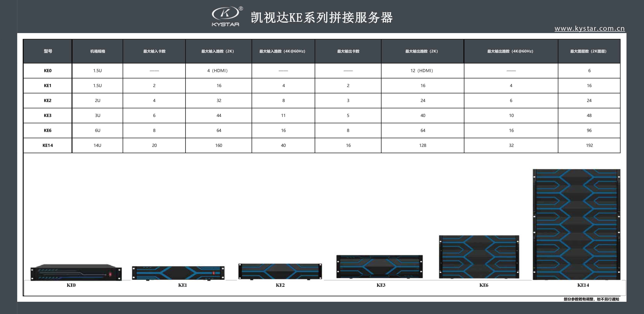Click the KE6 caption under server image
The height and width of the screenshot is (314, 644).
[484, 285]
